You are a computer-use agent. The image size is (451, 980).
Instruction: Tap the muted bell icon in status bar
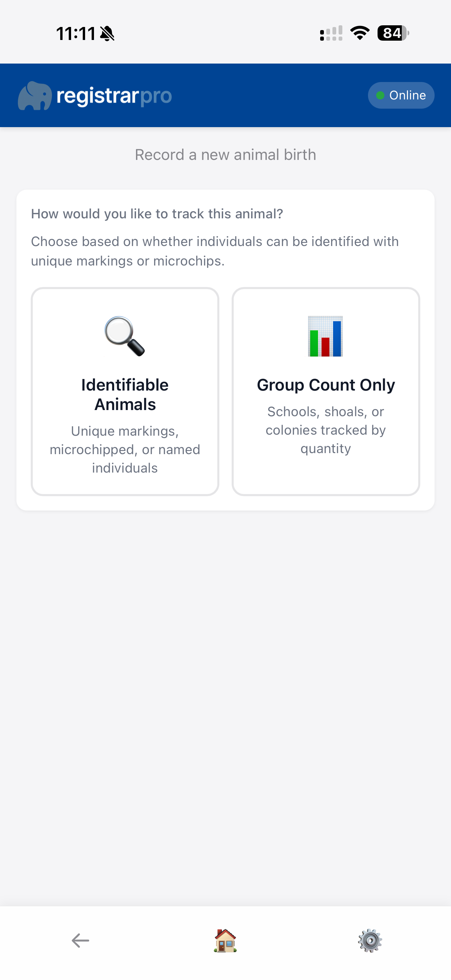pyautogui.click(x=107, y=33)
